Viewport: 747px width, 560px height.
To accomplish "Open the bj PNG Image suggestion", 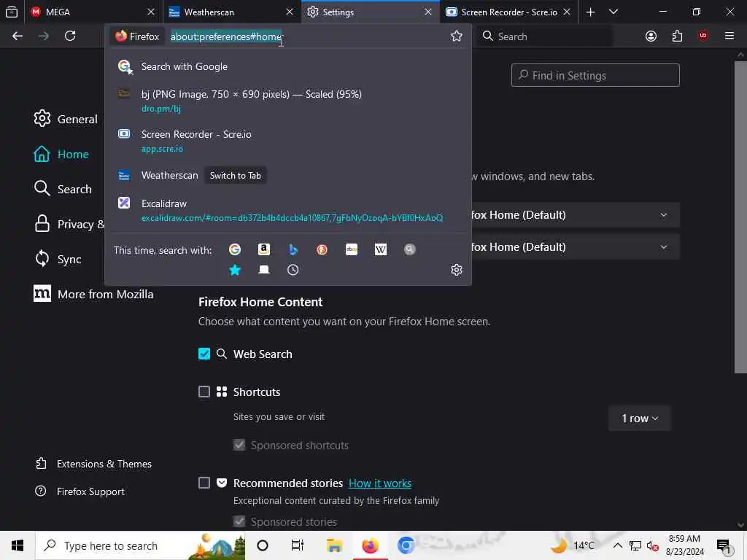I will coord(287,101).
